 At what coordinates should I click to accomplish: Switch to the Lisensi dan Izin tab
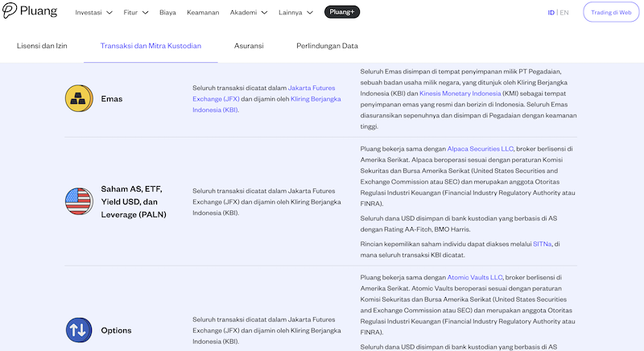coord(42,46)
